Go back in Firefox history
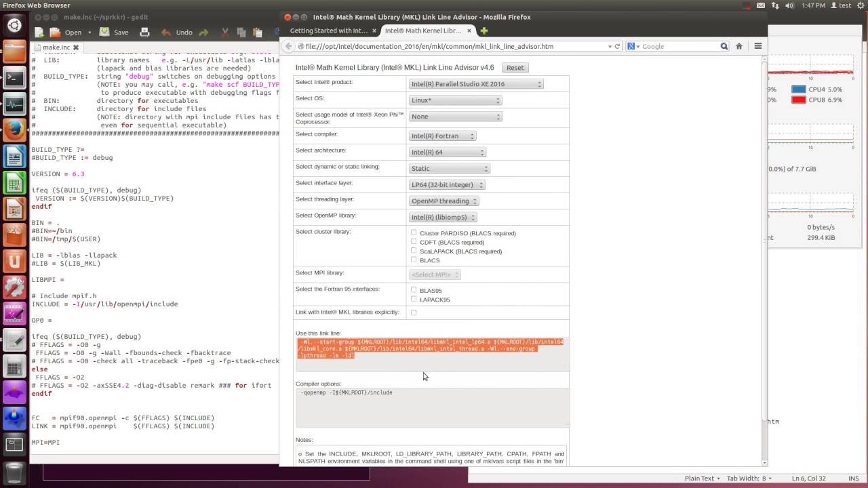The width and height of the screenshot is (868, 488). [290, 46]
